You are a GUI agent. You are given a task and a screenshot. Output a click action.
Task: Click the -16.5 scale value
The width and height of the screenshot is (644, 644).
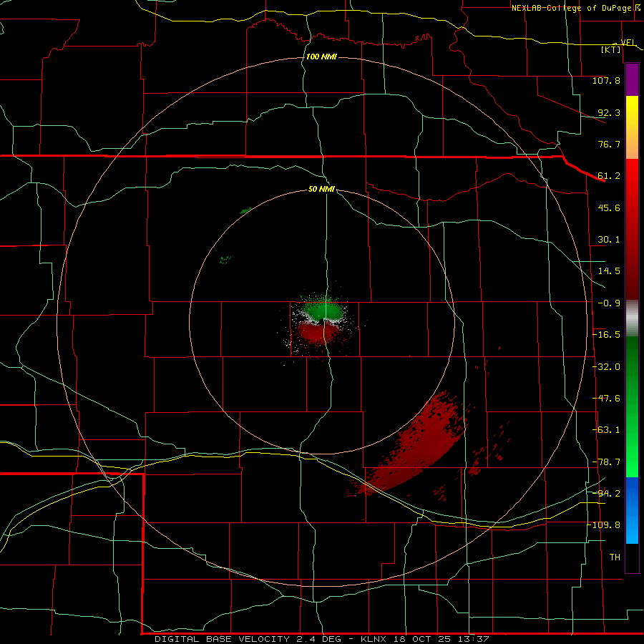[x=606, y=335]
